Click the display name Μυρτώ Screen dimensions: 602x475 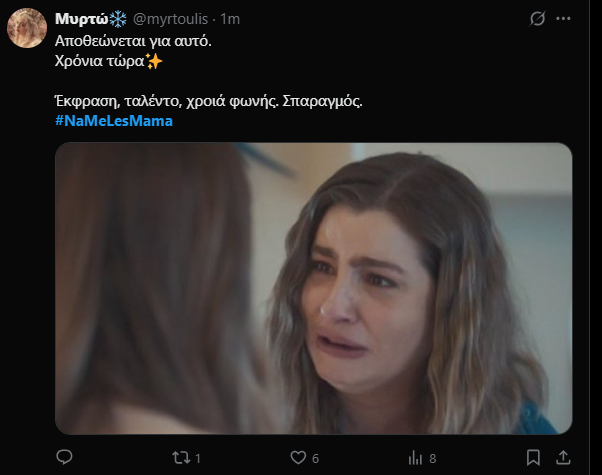tap(81, 19)
